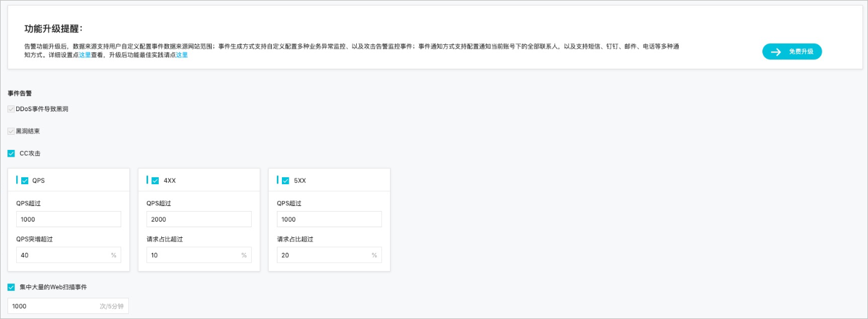Uncheck the 4XX card checkbox
Image resolution: width=868 pixels, height=319 pixels.
click(x=155, y=181)
